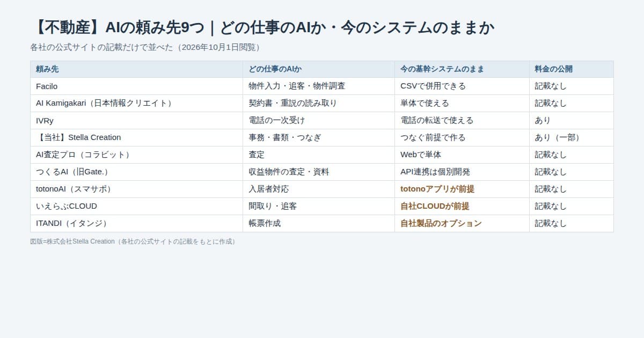Click highlighted totonoアプリが前提 cell

coord(462,189)
